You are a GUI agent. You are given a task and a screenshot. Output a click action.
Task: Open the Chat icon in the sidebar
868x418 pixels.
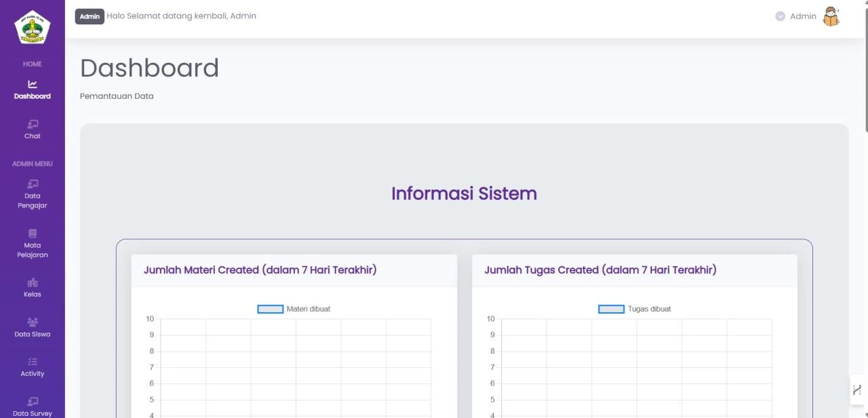(x=33, y=124)
